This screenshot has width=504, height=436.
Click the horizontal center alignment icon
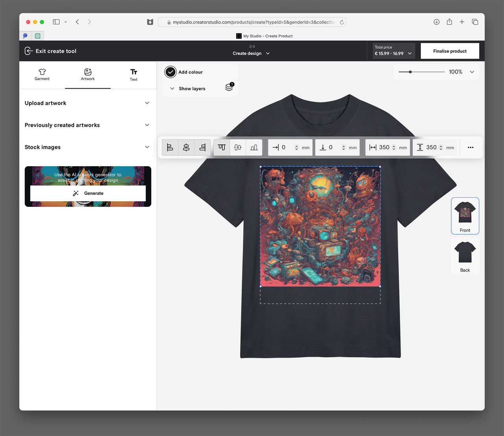coord(186,147)
